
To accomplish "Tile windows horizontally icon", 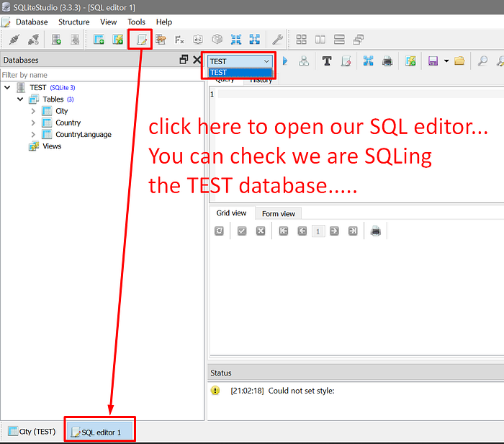I will [x=320, y=40].
